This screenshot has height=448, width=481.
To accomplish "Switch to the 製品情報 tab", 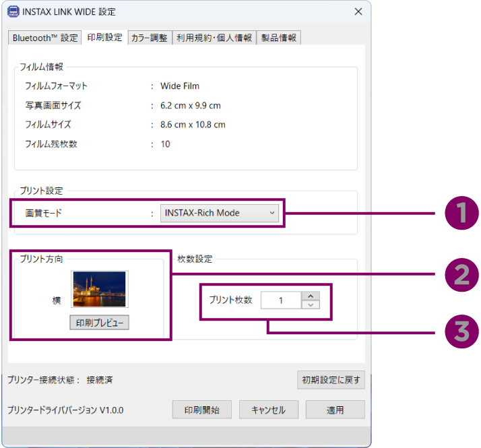I will coord(278,38).
